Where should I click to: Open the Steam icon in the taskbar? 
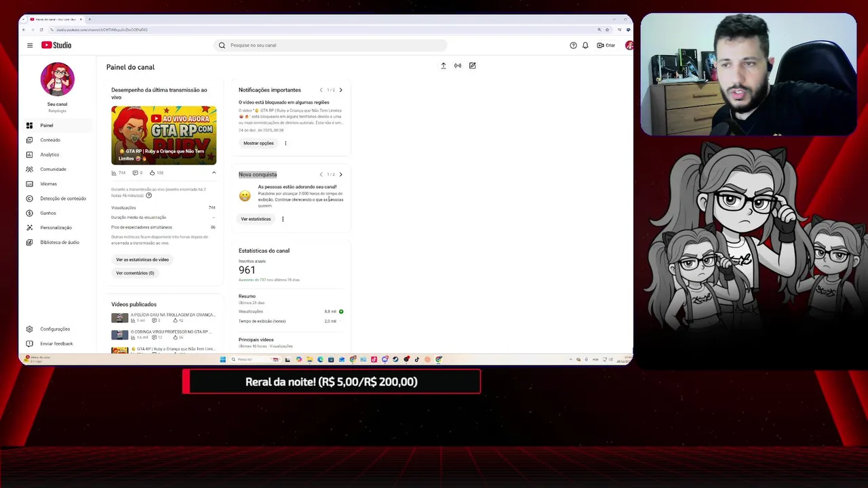(395, 359)
